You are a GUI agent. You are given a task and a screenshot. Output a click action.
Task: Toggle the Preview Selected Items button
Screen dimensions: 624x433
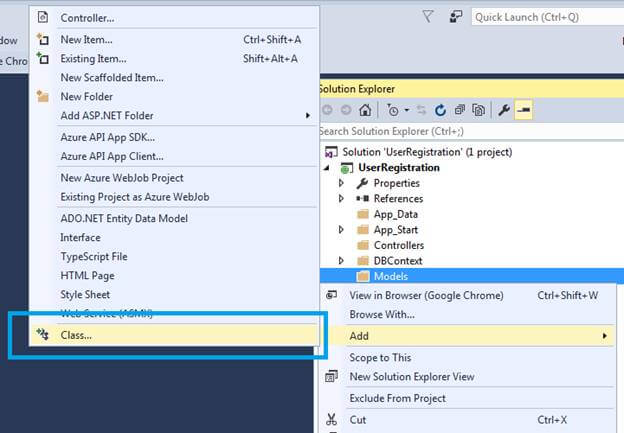[525, 110]
